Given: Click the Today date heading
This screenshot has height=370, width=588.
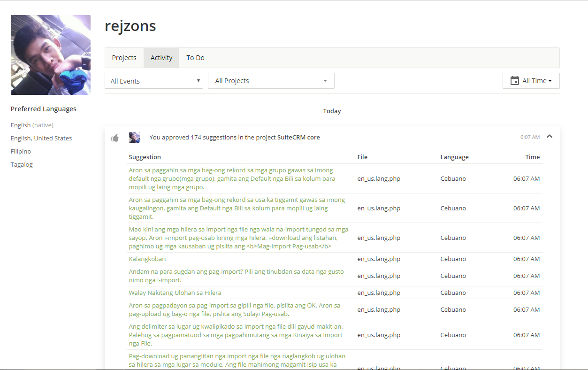Looking at the screenshot, I should tap(332, 111).
